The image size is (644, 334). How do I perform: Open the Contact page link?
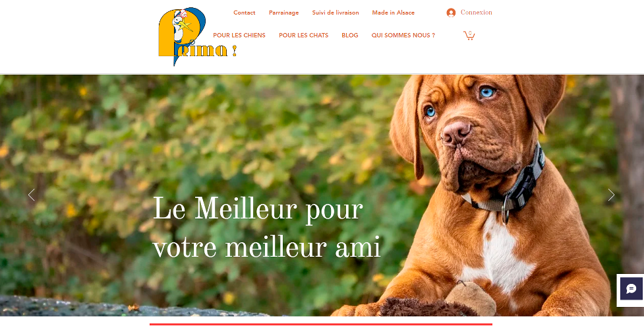click(245, 13)
